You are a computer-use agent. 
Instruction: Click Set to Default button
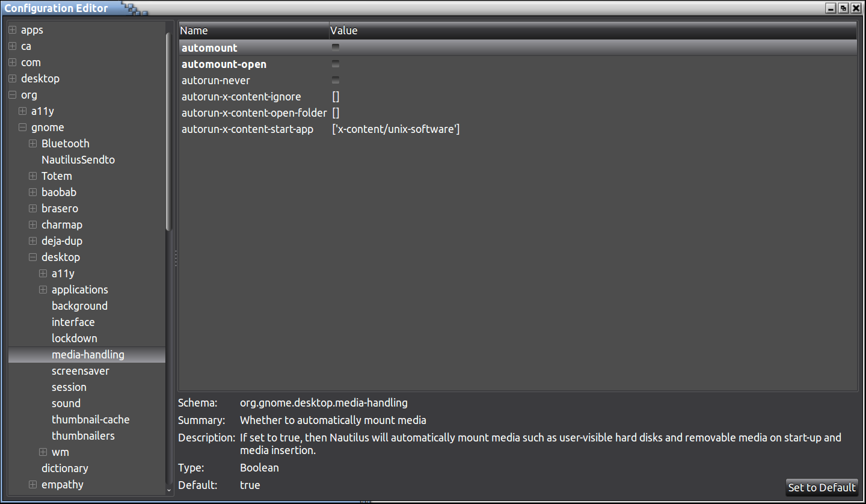point(821,487)
